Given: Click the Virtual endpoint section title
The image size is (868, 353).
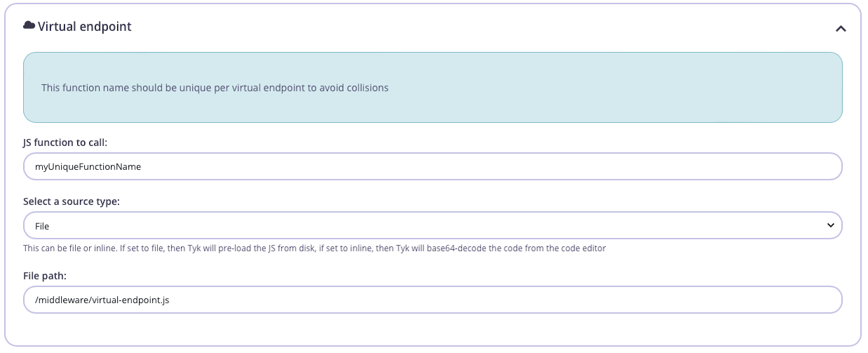Looking at the screenshot, I should click(x=84, y=27).
